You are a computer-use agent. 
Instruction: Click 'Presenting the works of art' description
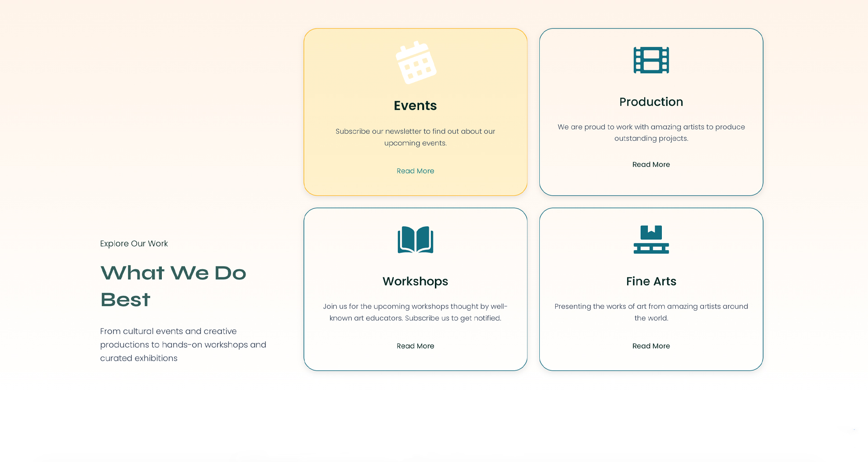pos(651,313)
